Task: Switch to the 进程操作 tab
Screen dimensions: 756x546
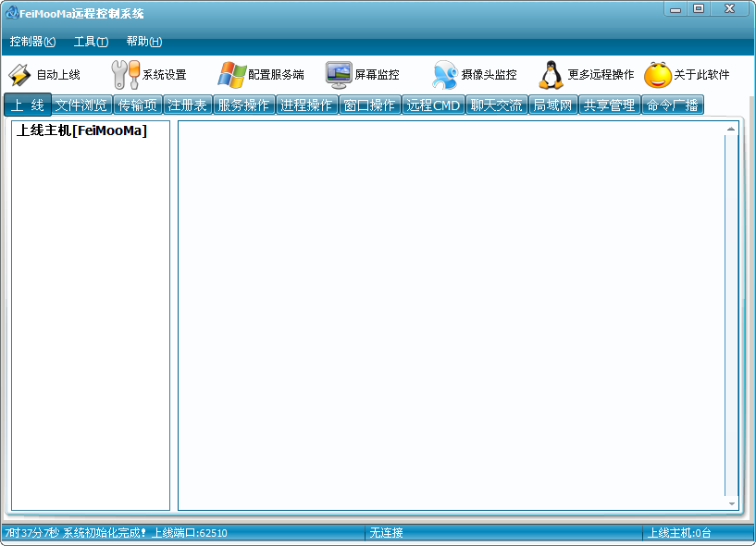Action: (x=306, y=105)
